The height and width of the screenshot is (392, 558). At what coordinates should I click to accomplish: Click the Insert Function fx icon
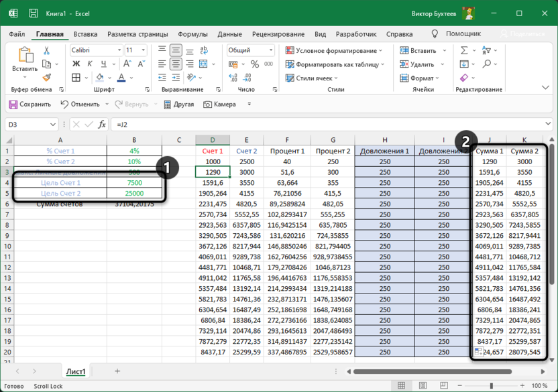pos(102,125)
